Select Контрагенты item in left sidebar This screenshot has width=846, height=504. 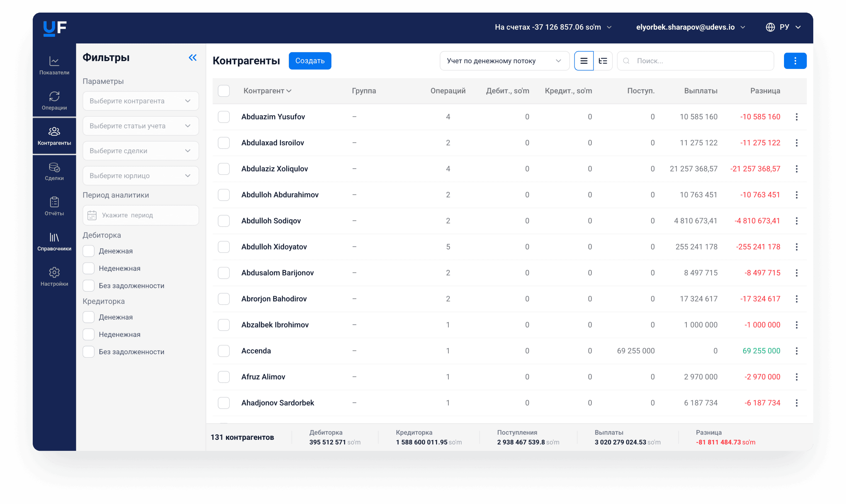pyautogui.click(x=54, y=136)
